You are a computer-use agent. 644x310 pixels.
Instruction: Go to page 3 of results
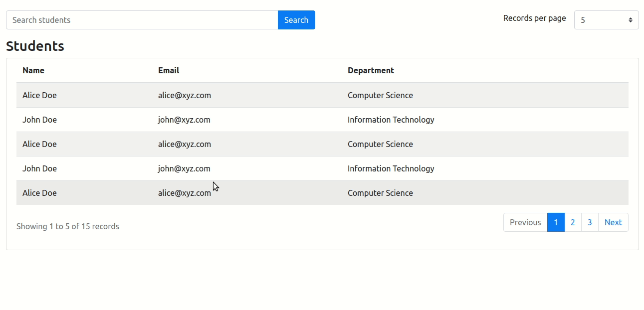tap(589, 222)
